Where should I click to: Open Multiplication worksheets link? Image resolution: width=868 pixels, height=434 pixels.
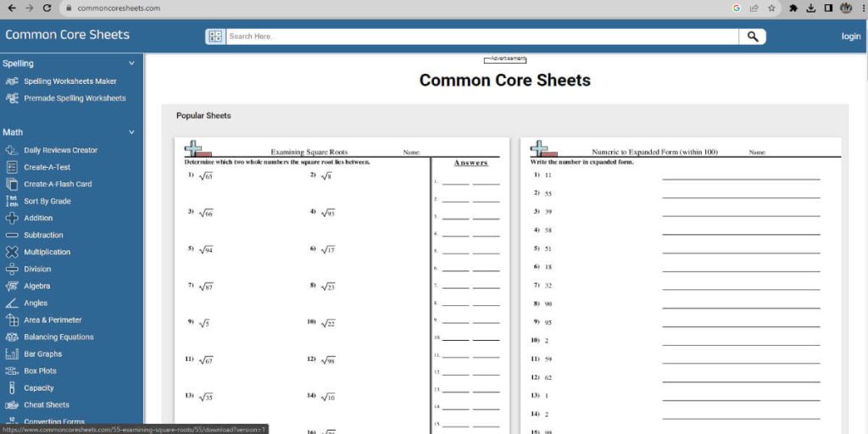[x=47, y=252]
